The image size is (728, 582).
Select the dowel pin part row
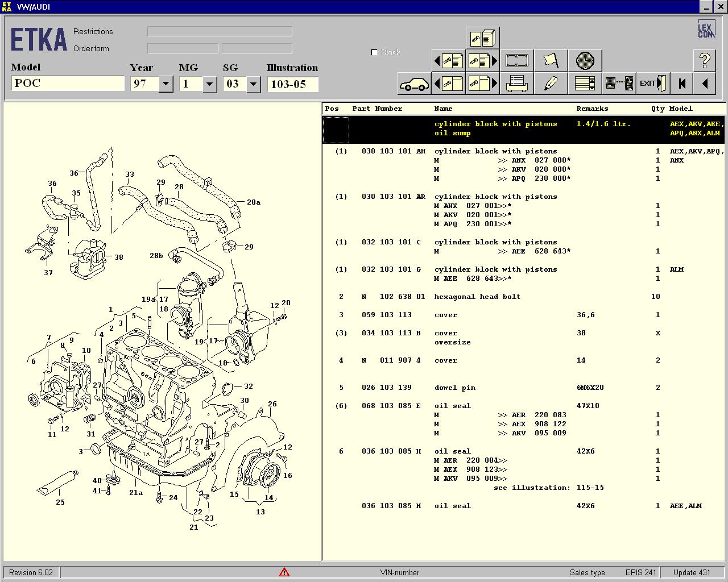[x=454, y=388]
